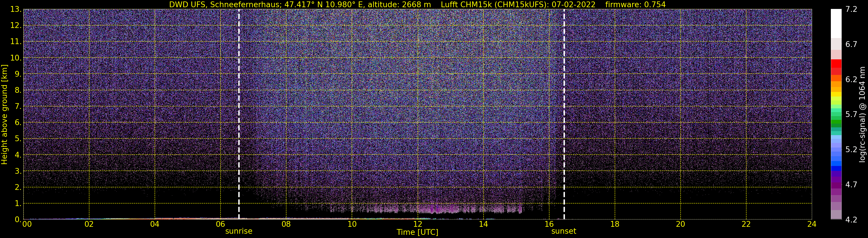Click the time axis tick label 06
Image resolution: width=868 pixels, height=238 pixels.
pos(220,224)
